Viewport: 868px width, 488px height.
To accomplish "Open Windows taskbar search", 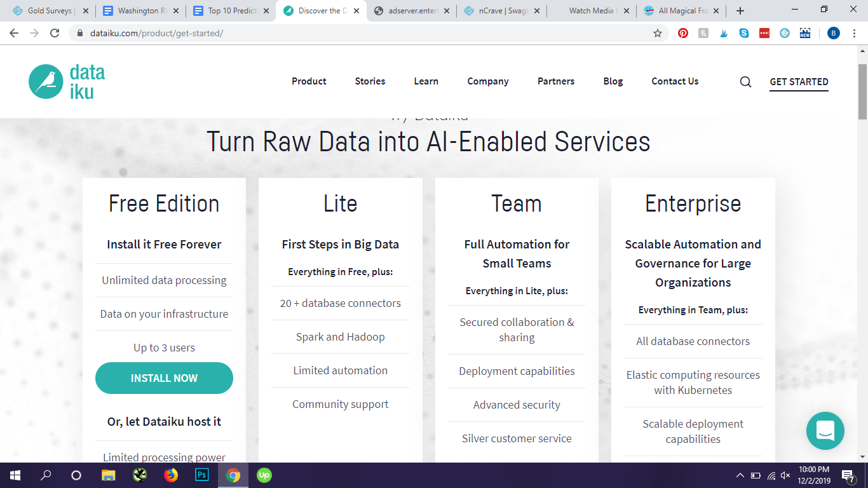I will (46, 475).
